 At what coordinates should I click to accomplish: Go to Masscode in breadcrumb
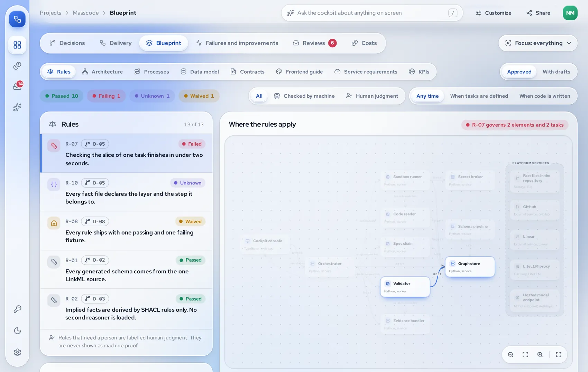tap(85, 13)
